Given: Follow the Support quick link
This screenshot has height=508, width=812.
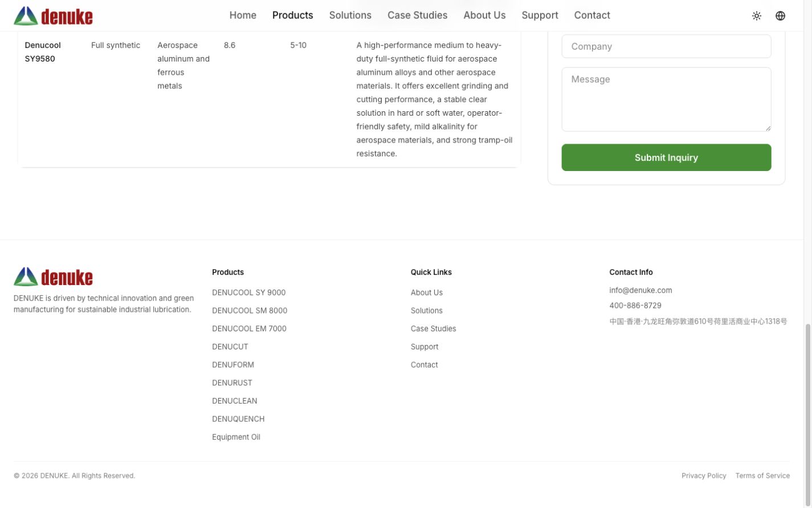Looking at the screenshot, I should tap(425, 347).
